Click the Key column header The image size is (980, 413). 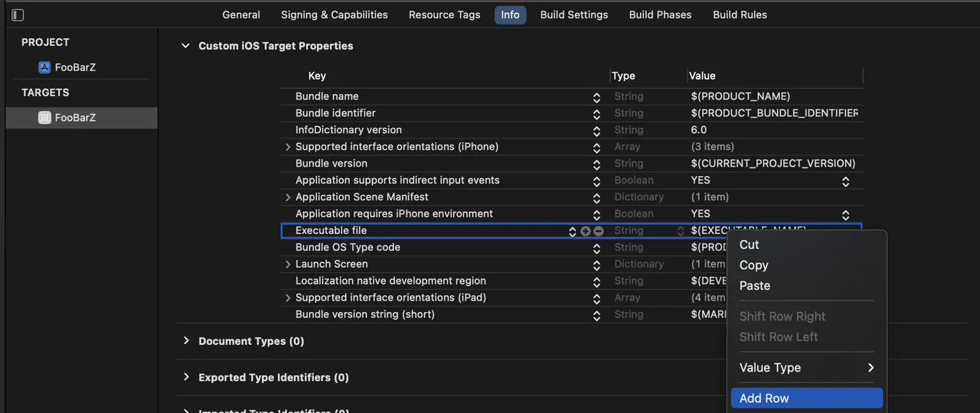pyautogui.click(x=317, y=76)
